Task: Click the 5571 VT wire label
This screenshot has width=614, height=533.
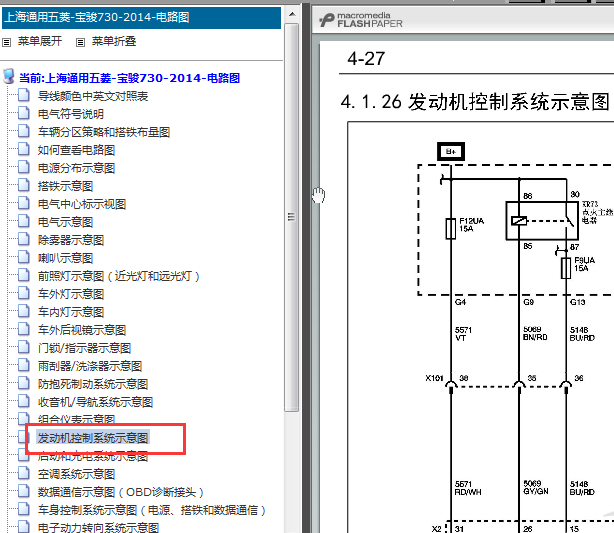Action: click(x=463, y=334)
